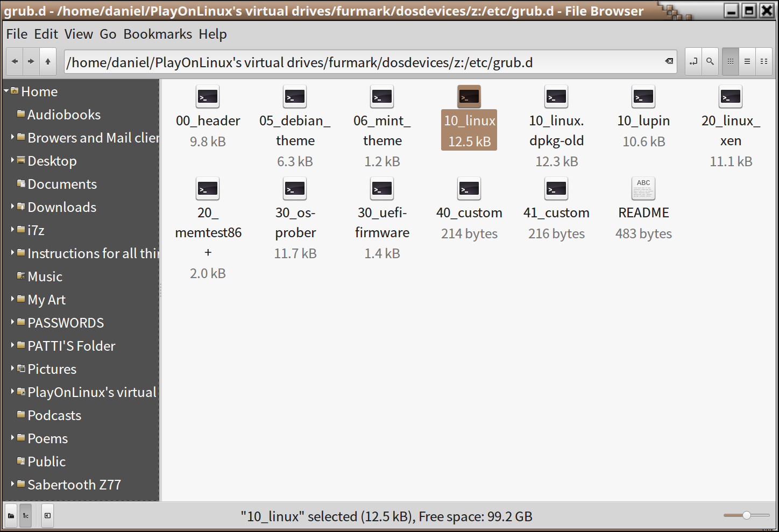
Task: Open Public in the sidebar tree
Action: point(47,461)
